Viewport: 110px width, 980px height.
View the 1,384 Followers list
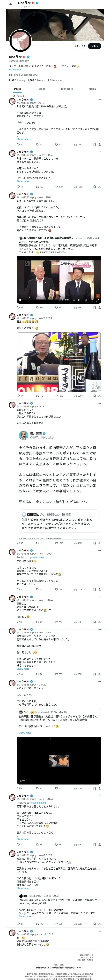pos(36,80)
